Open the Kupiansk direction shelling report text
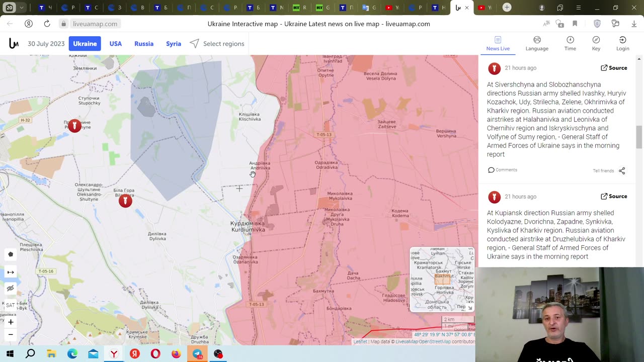 (x=556, y=235)
